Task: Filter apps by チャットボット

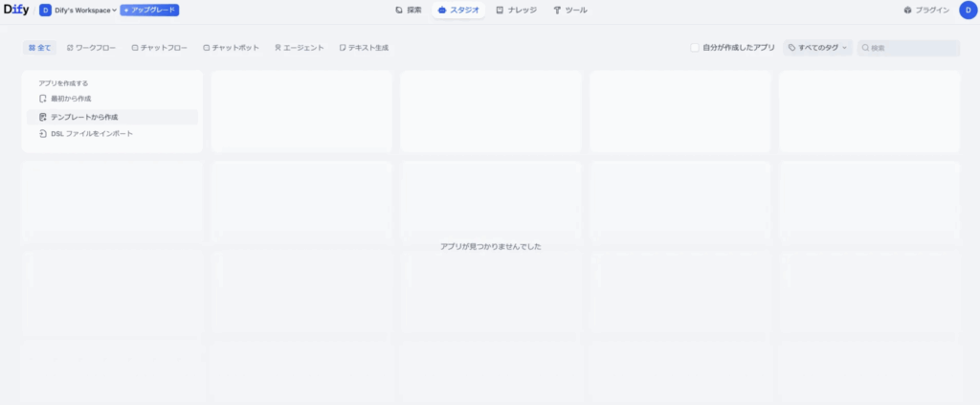Action: tap(231, 47)
